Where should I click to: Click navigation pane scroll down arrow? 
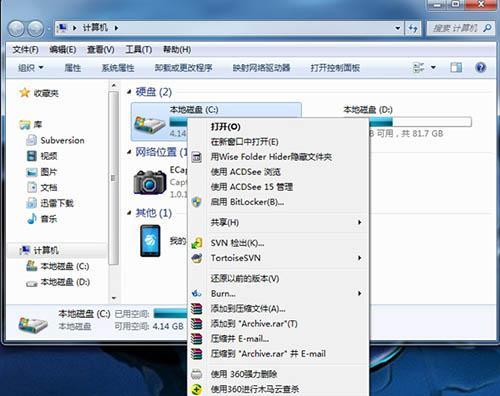click(114, 298)
